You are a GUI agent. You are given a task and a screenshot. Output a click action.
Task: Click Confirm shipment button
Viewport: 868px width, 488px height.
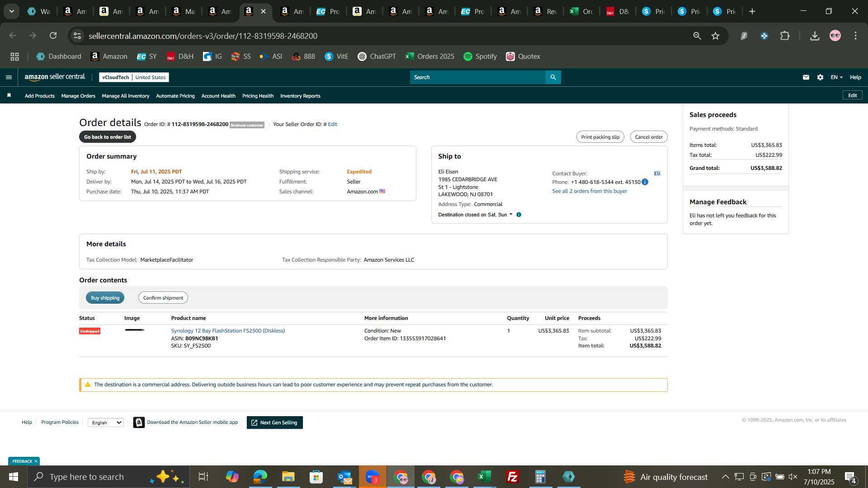click(x=163, y=298)
